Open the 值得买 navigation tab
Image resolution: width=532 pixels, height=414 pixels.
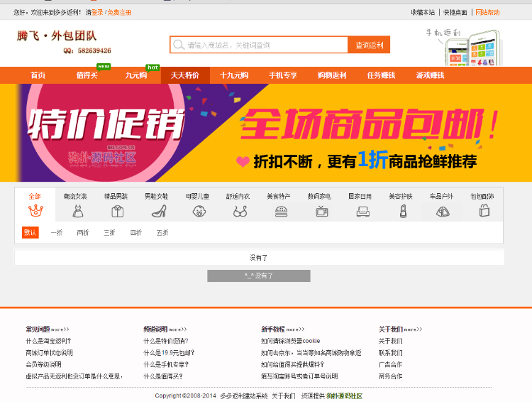(87, 75)
